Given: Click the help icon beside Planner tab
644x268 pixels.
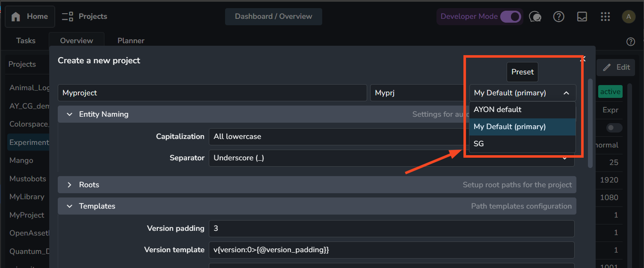Looking at the screenshot, I should [x=630, y=41].
